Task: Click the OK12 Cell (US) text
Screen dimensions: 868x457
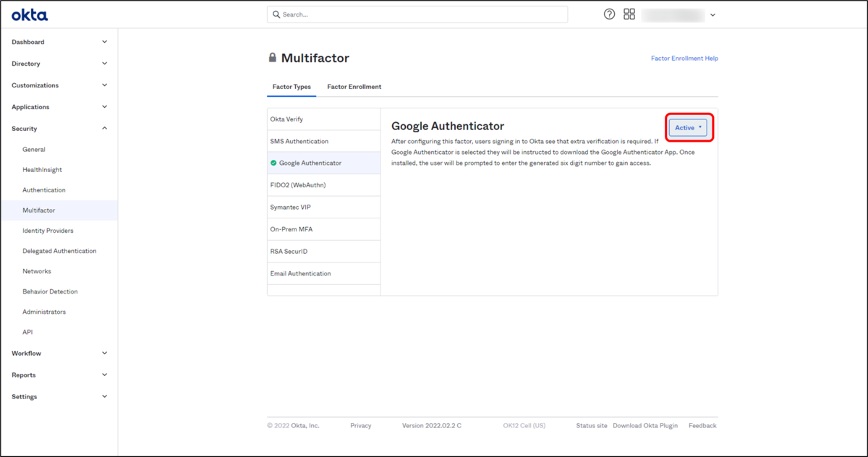Action: pyautogui.click(x=524, y=426)
